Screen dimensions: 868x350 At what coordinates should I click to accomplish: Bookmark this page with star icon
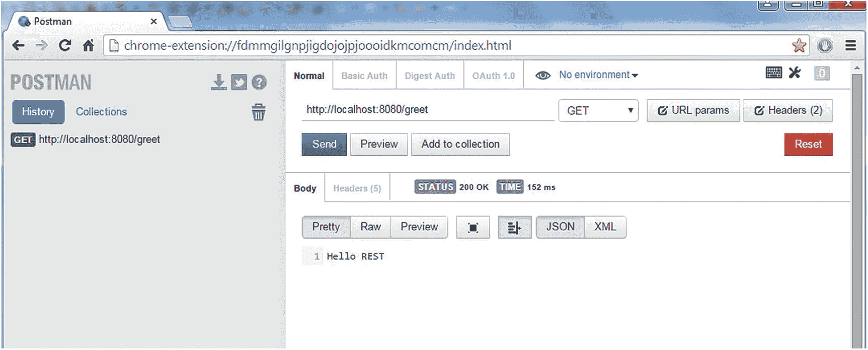click(x=799, y=46)
